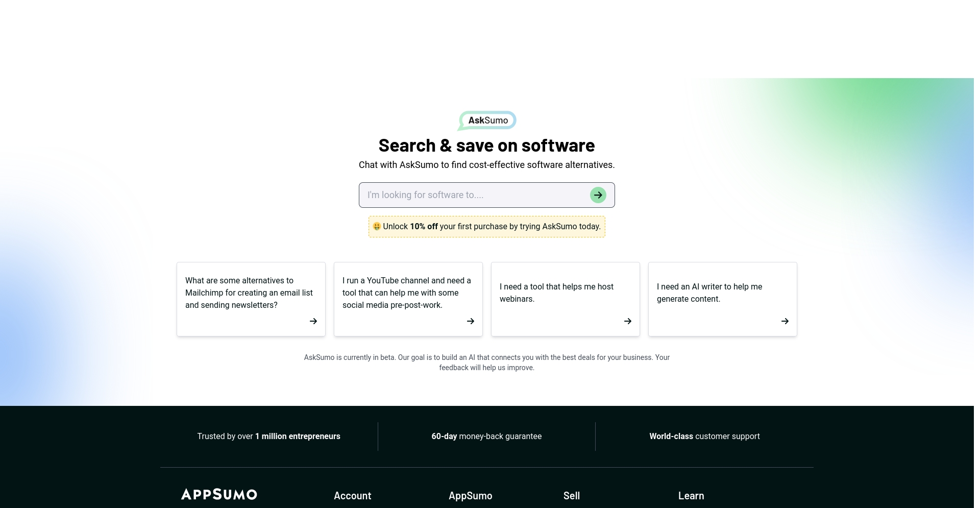Screen dimensions: 980x508
Task: Click the AskSumo beta disclaimer text
Action: point(487,362)
